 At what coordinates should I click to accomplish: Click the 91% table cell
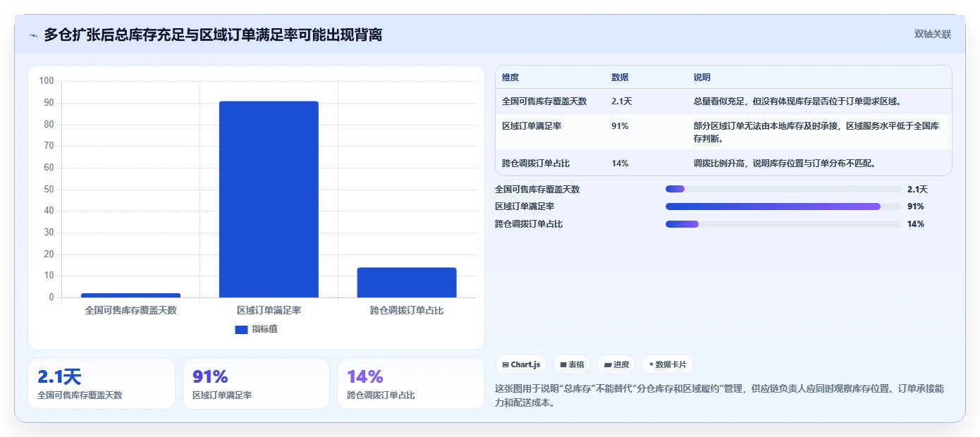click(x=620, y=126)
